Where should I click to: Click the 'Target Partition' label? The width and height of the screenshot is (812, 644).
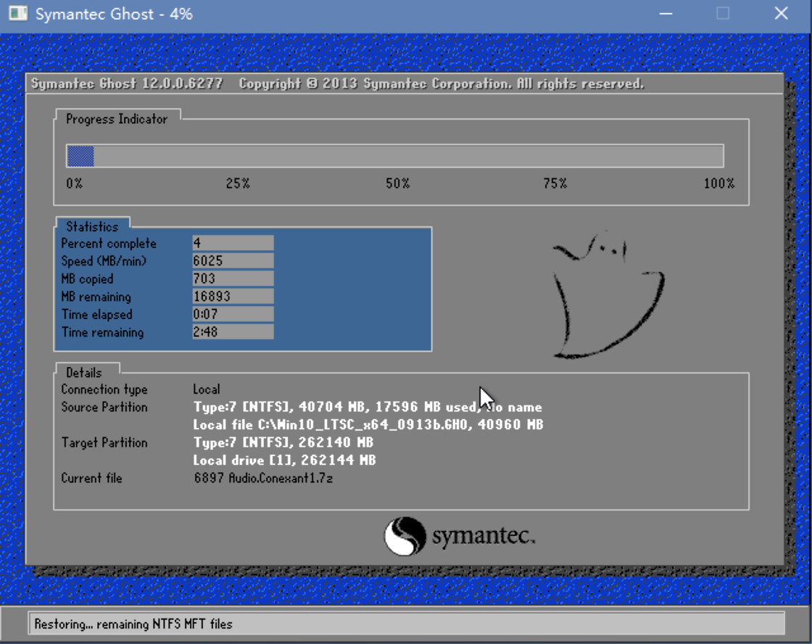[x=104, y=443]
